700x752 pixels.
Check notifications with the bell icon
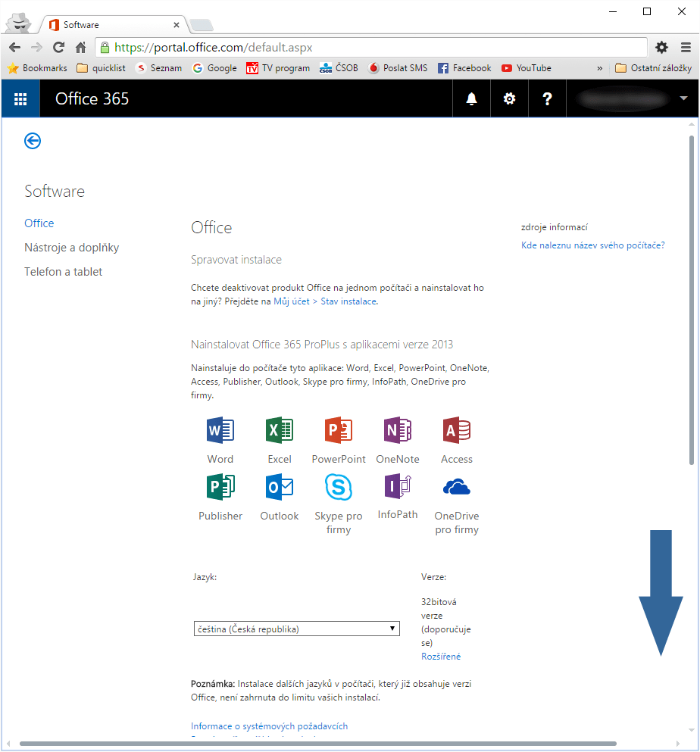[471, 98]
